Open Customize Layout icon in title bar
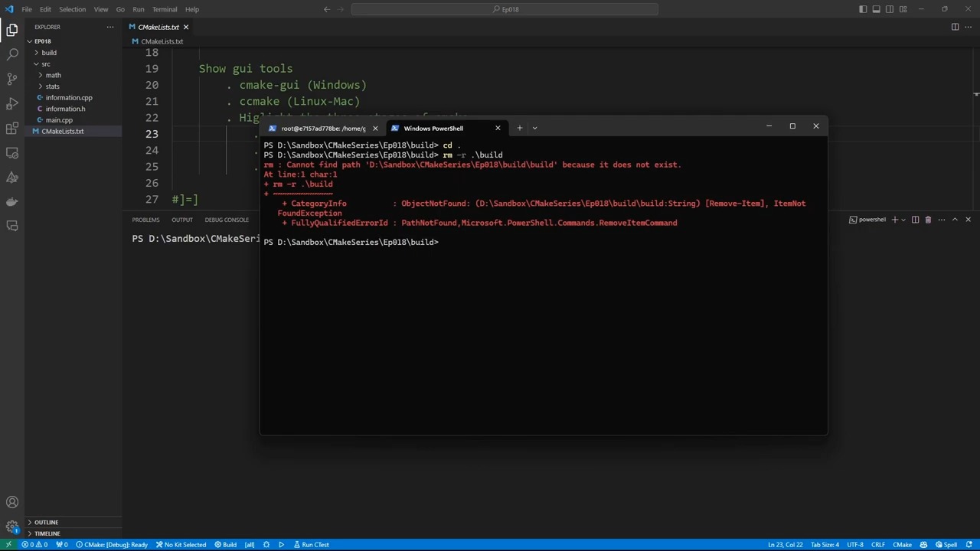Screen dimensions: 980x551 click(x=903, y=9)
